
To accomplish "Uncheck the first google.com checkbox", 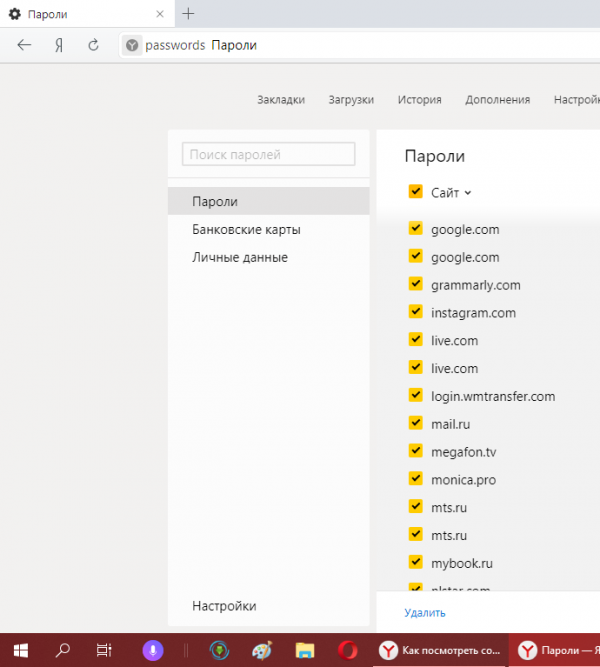I will [415, 228].
